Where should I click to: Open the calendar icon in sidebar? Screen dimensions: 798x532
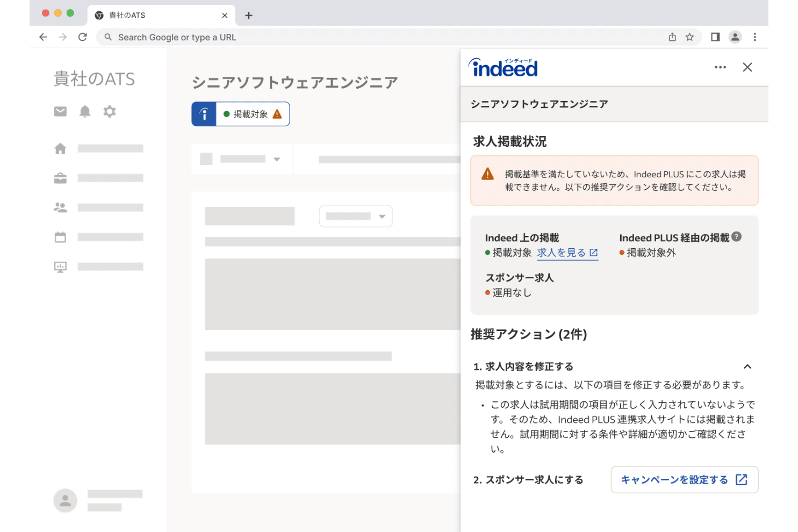click(60, 237)
